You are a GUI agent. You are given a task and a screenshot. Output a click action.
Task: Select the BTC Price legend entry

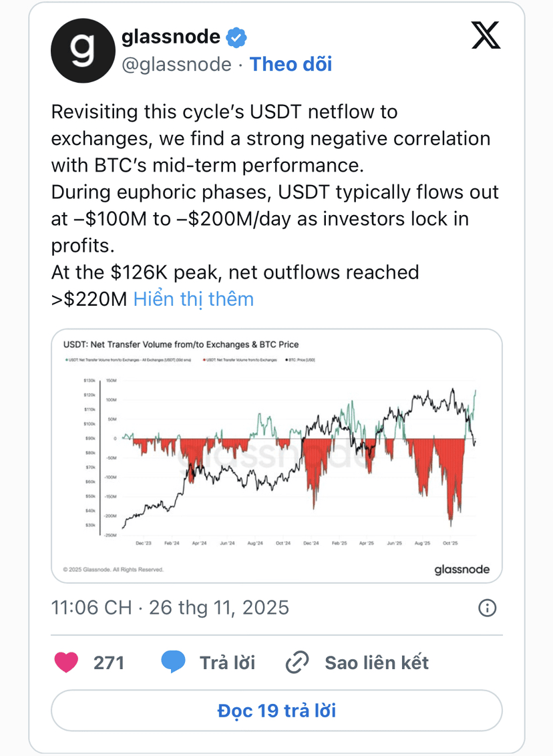click(x=301, y=359)
